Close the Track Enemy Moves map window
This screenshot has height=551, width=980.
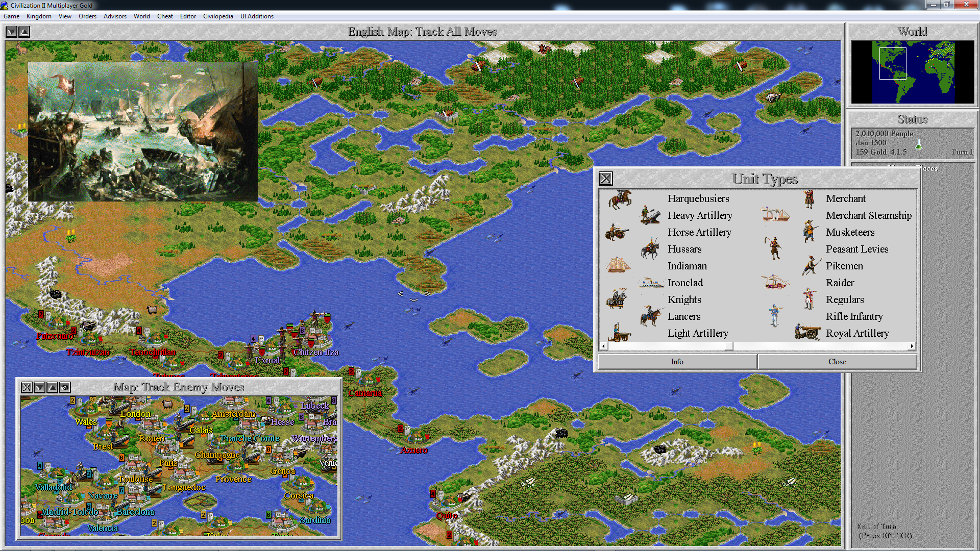point(27,387)
